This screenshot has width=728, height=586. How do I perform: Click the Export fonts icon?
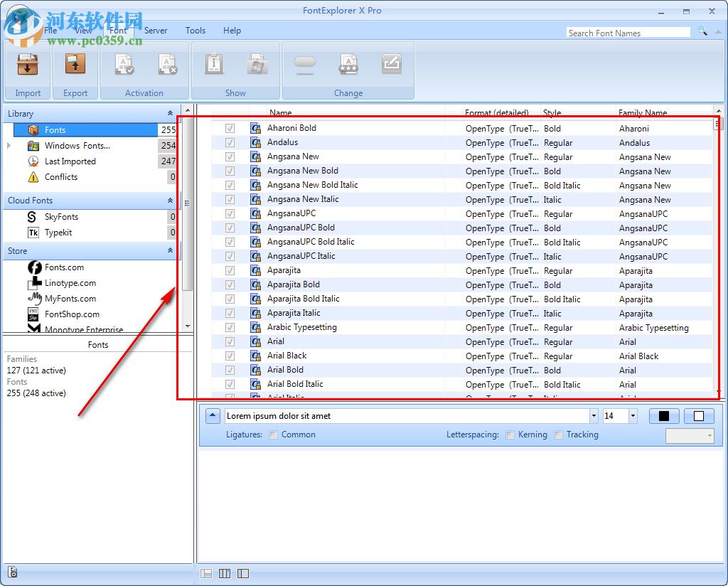[75, 65]
